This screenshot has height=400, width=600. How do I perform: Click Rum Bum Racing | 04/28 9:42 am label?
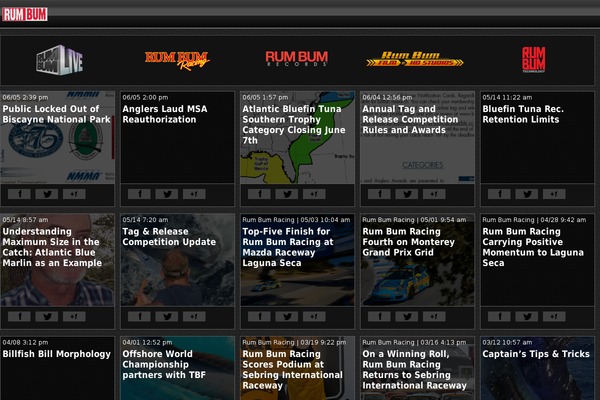coord(534,220)
